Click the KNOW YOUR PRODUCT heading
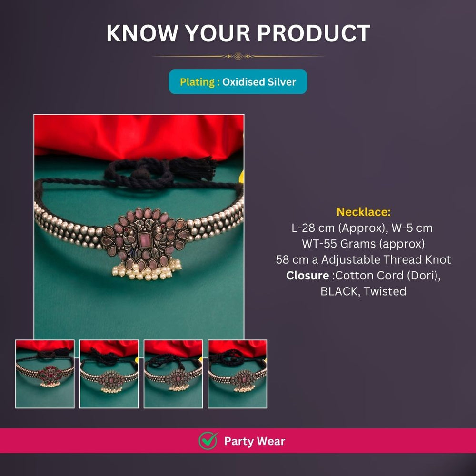The image size is (476, 476). (x=238, y=33)
